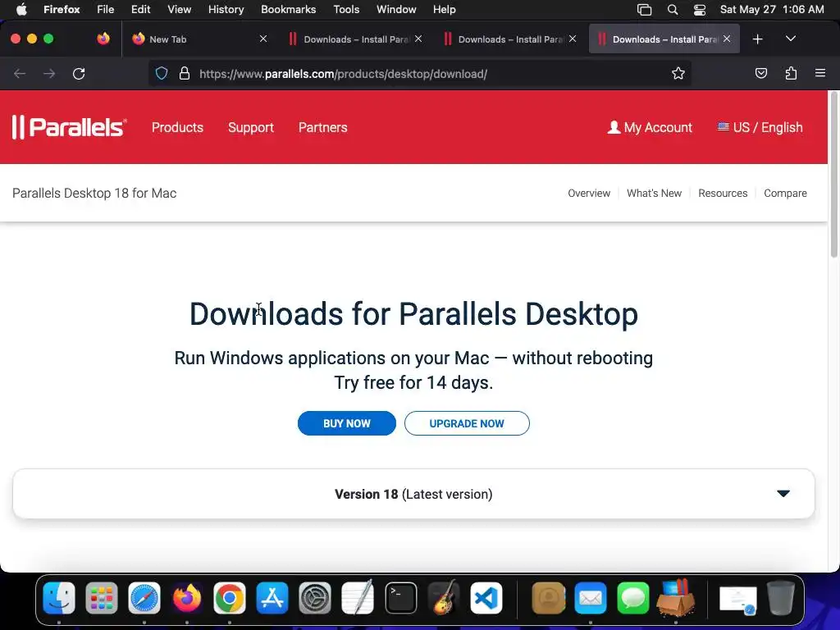Click the UPGRADE NOW button

[467, 423]
